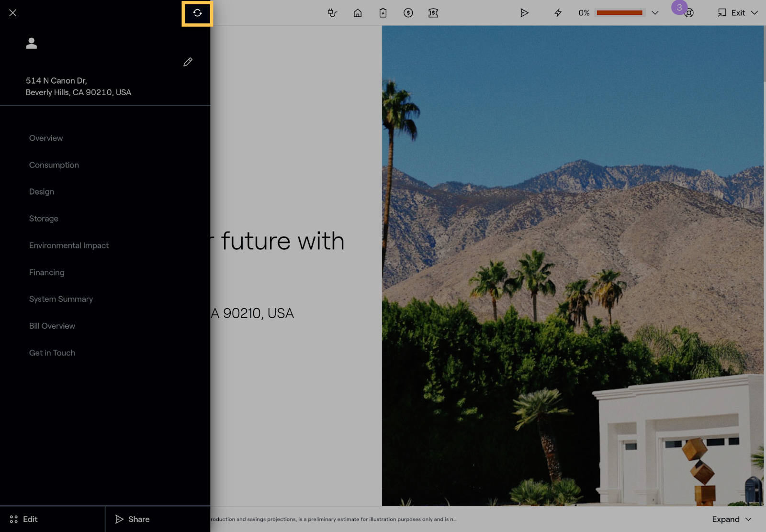The height and width of the screenshot is (532, 766).
Task: Expand the disclaimer footer text
Action: 732,519
